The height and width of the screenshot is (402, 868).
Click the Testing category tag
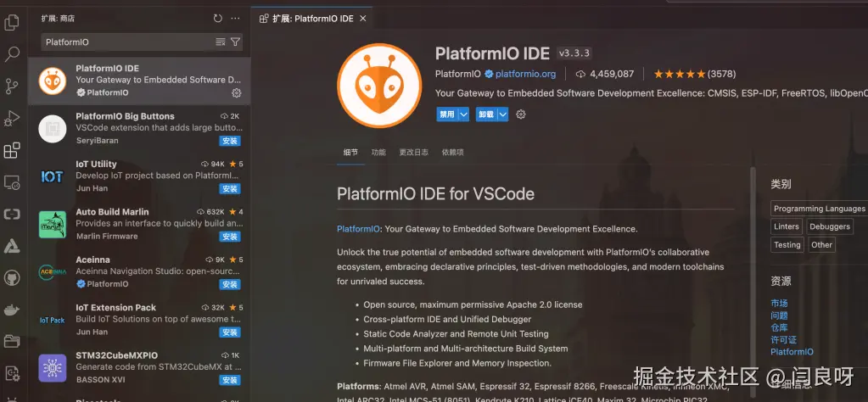click(787, 245)
